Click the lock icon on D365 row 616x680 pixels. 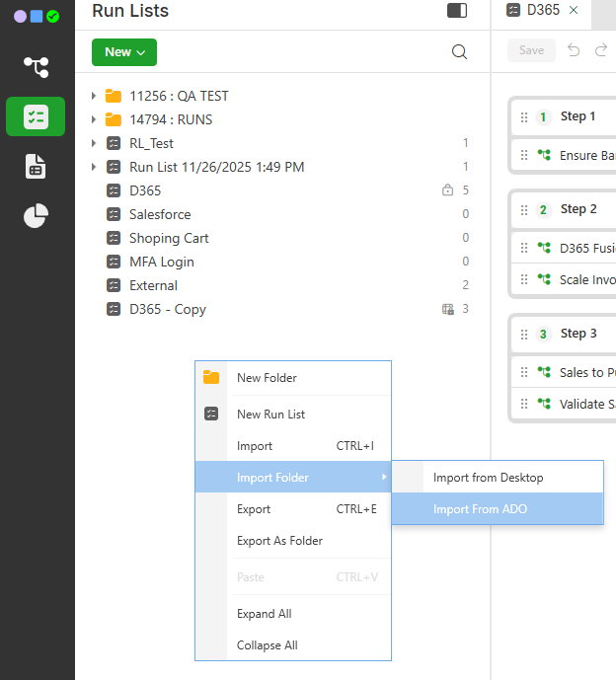(447, 190)
